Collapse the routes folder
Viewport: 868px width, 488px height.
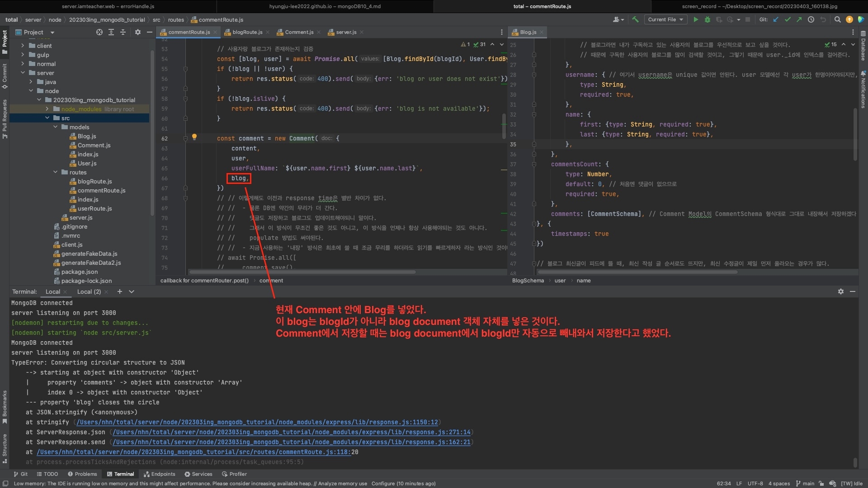coord(55,172)
